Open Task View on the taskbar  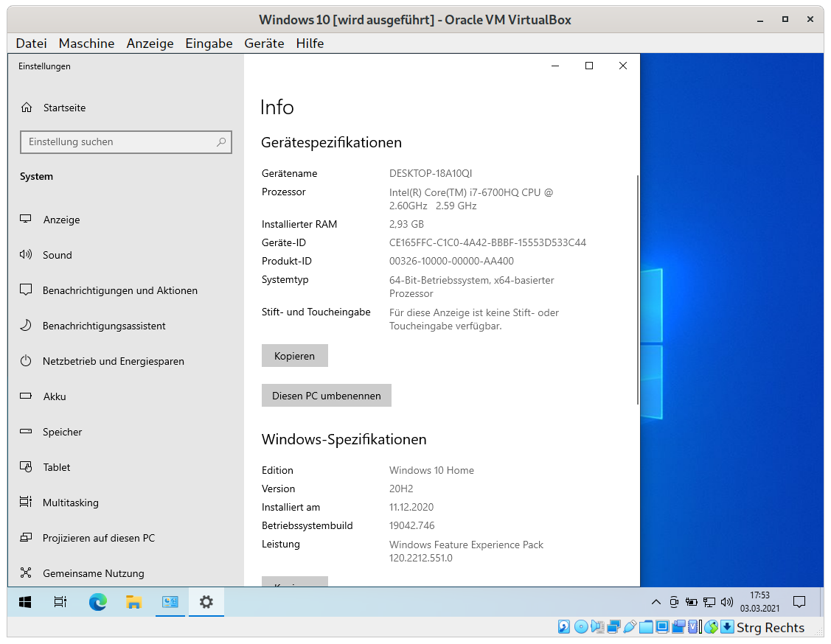(x=60, y=602)
